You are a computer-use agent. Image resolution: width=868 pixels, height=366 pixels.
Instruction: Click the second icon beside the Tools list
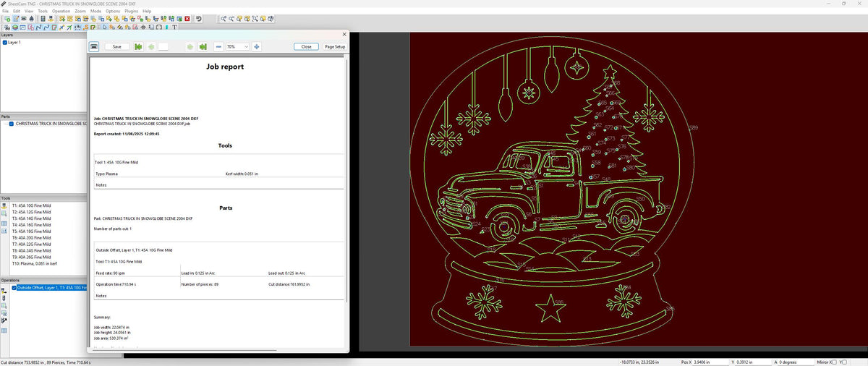point(4,214)
